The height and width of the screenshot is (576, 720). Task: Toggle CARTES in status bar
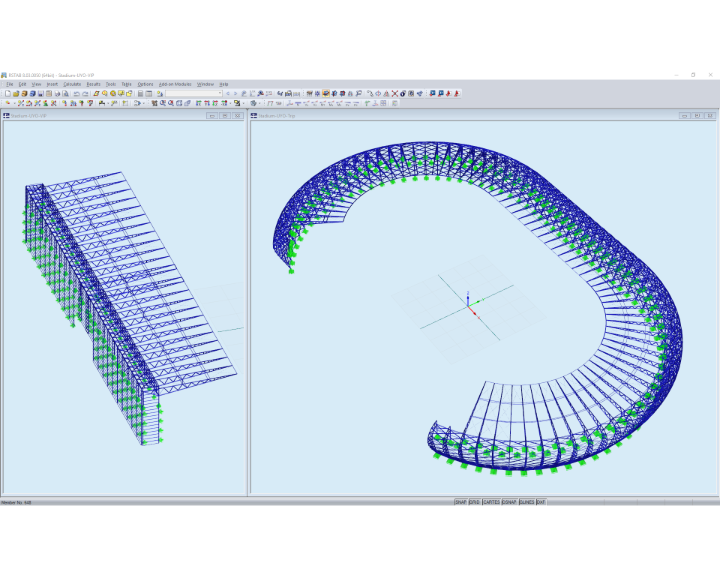click(x=491, y=502)
